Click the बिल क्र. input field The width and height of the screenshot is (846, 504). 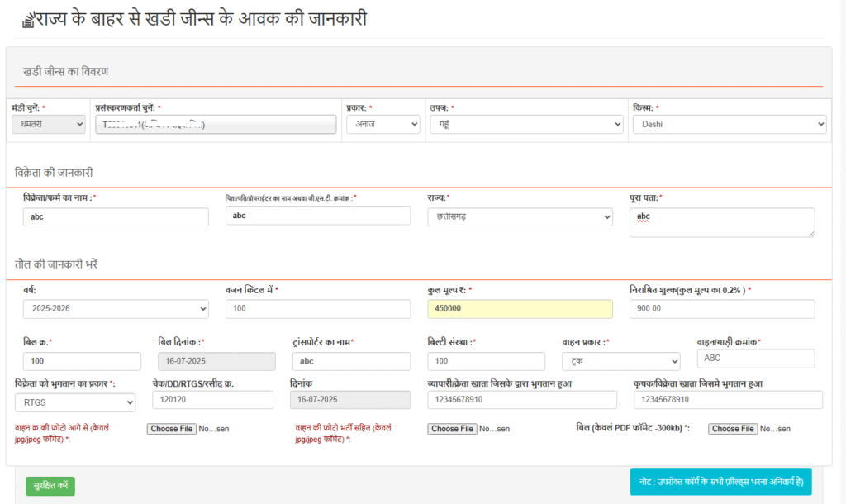[82, 361]
